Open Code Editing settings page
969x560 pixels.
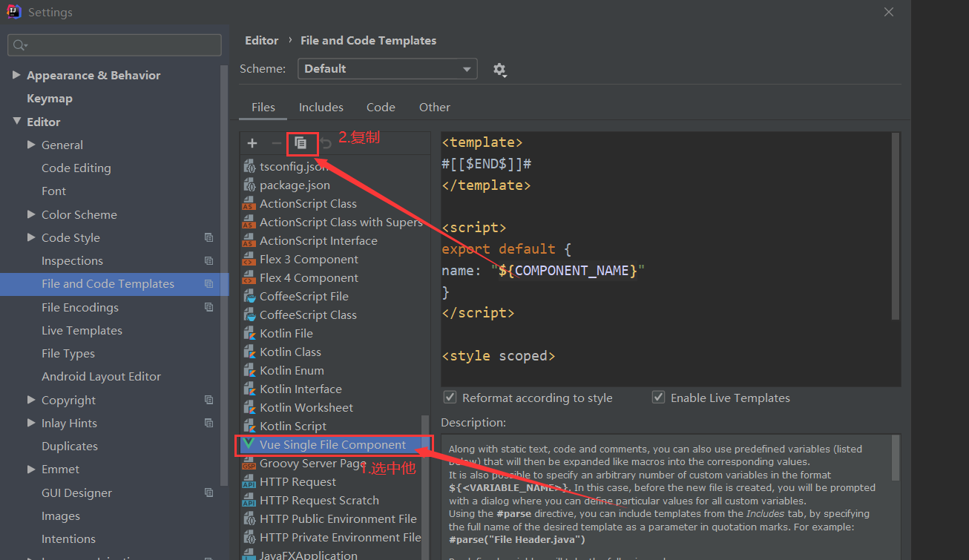[76, 168]
